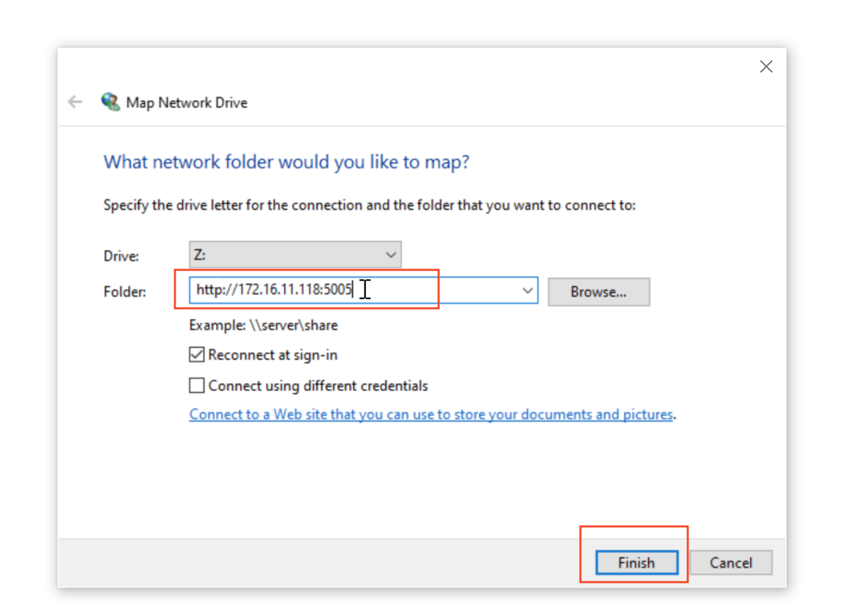The height and width of the screenshot is (608, 868).
Task: Click the 'Example: \\server\share' hint text
Action: 263,326
